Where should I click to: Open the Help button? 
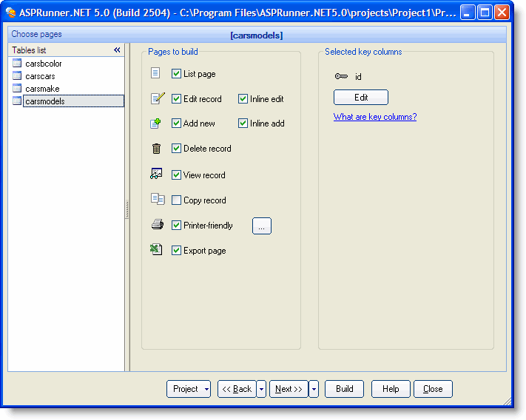[x=391, y=389]
